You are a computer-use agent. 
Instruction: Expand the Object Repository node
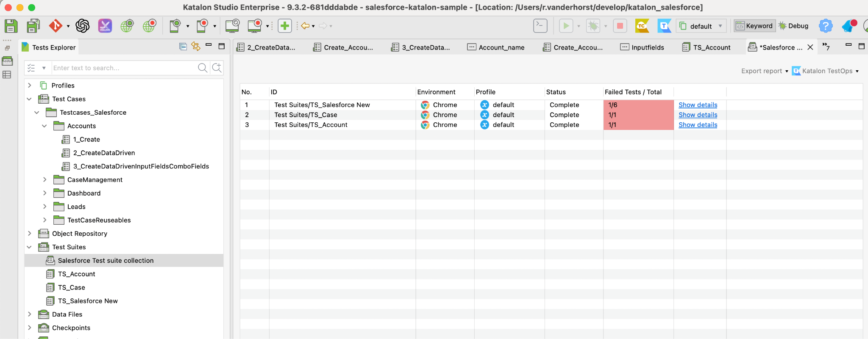pos(30,234)
